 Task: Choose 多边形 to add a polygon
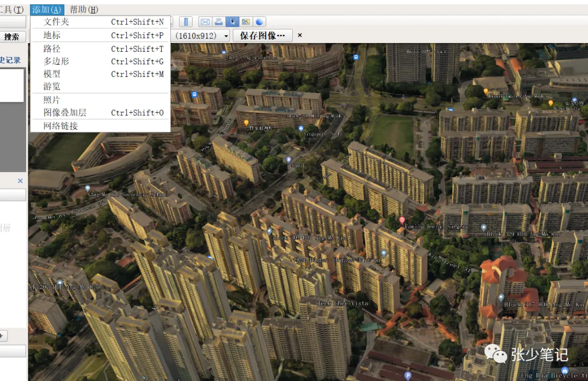click(x=101, y=61)
